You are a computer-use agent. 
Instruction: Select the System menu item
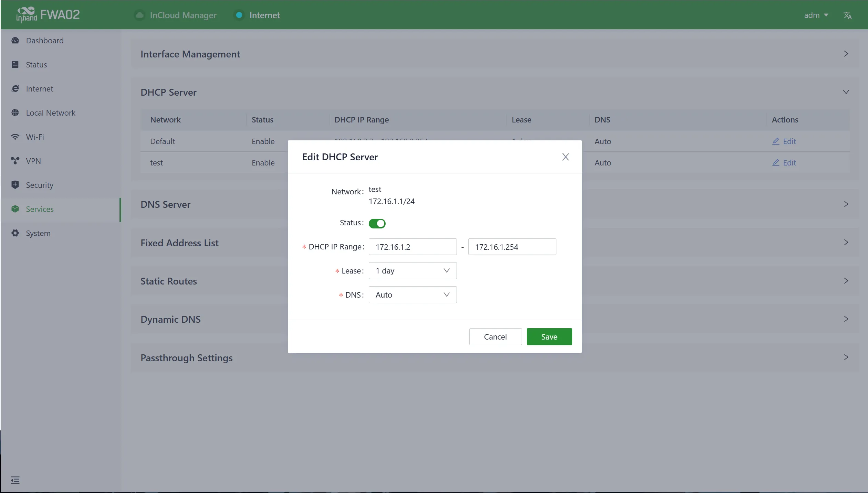coord(61,233)
